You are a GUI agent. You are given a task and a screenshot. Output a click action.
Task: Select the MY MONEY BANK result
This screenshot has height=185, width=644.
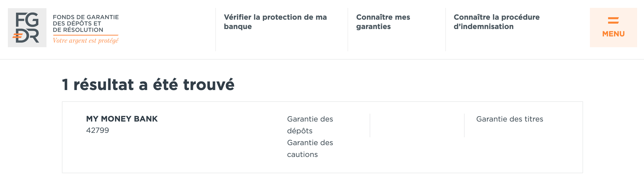tap(122, 119)
